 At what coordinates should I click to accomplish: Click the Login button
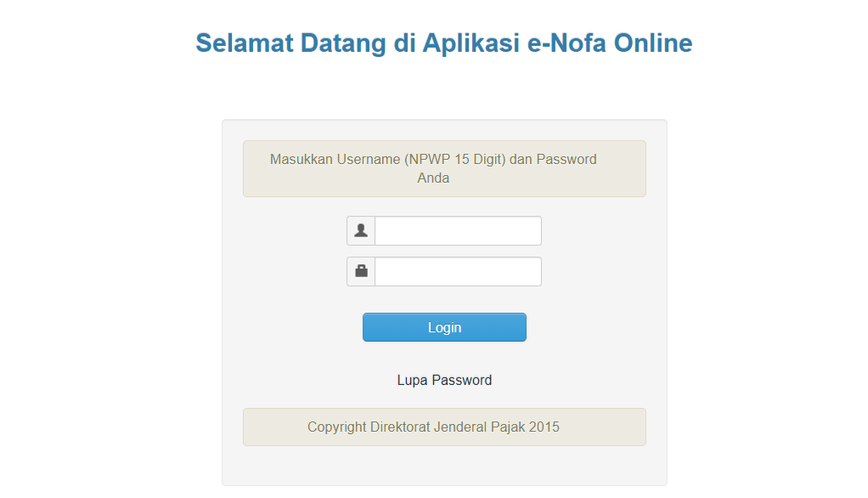[444, 327]
